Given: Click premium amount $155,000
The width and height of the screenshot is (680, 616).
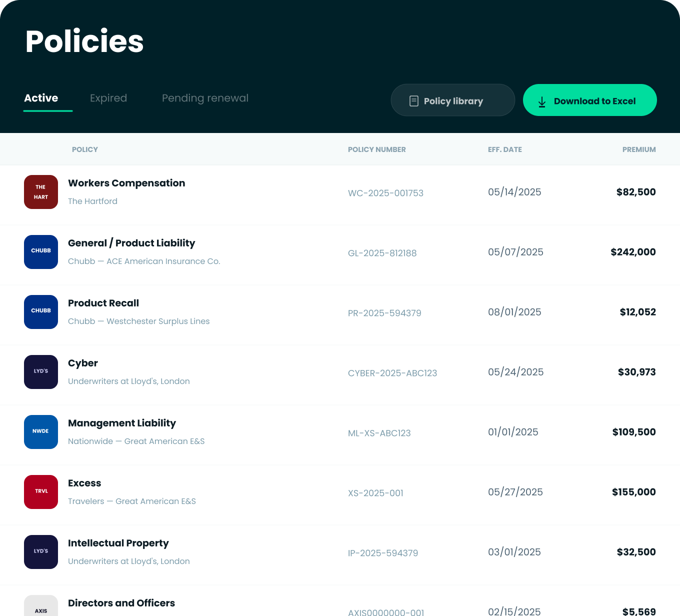Looking at the screenshot, I should [x=633, y=492].
